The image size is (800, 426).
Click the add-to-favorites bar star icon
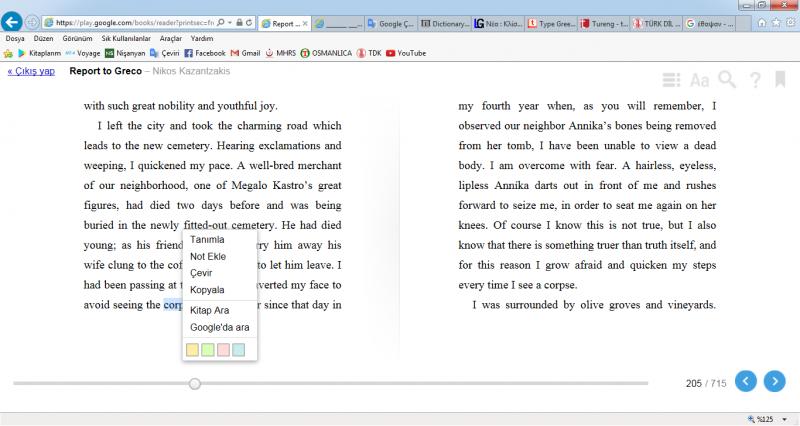pos(8,53)
